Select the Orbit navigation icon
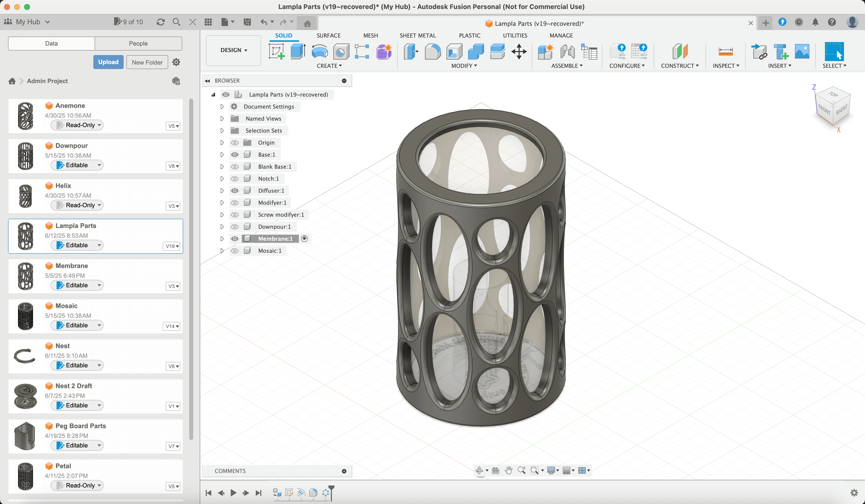The width and height of the screenshot is (865, 504). tap(479, 470)
